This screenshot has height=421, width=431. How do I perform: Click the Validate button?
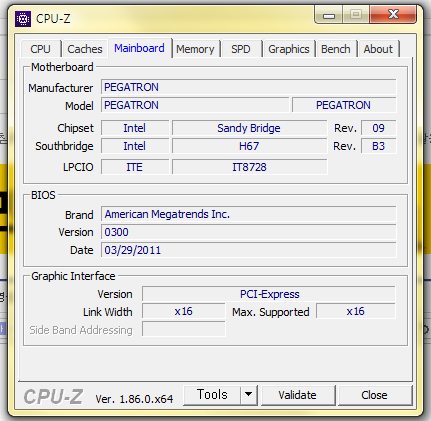(298, 395)
